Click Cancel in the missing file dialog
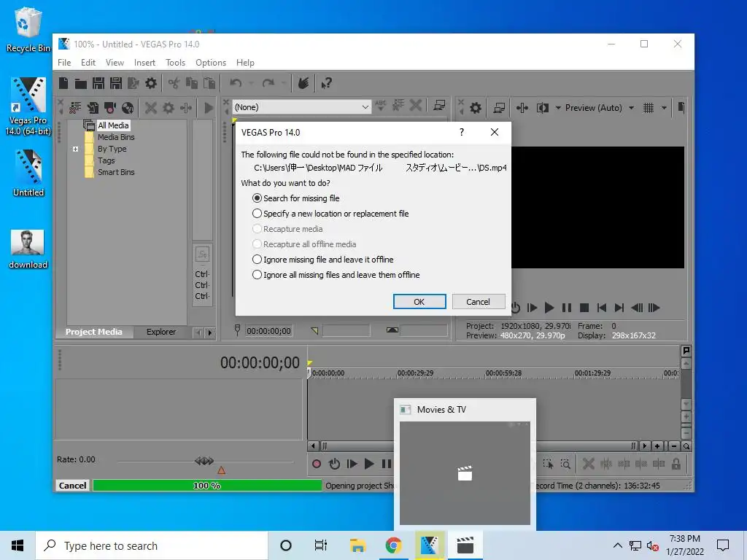Image resolution: width=747 pixels, height=560 pixels. [x=479, y=301]
